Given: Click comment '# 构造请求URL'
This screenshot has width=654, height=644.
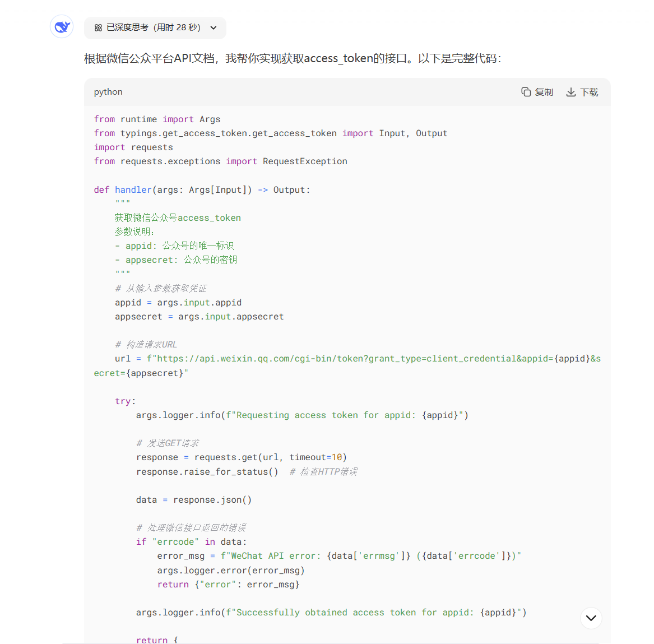Looking at the screenshot, I should click(x=146, y=345).
